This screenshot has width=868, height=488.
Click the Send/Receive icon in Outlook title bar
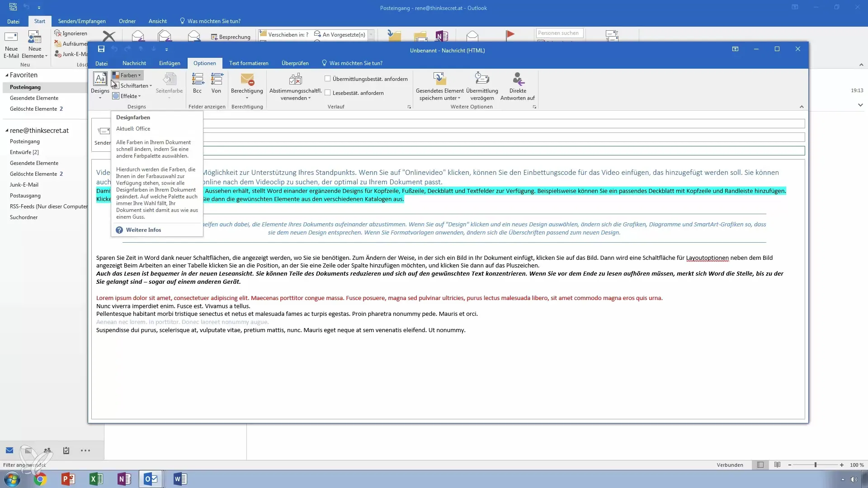tap(13, 7)
